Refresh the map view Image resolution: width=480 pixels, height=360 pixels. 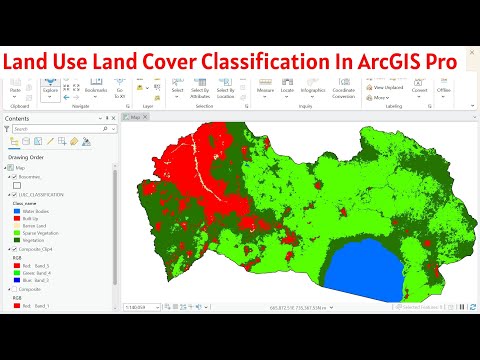pyautogui.click(x=473, y=307)
